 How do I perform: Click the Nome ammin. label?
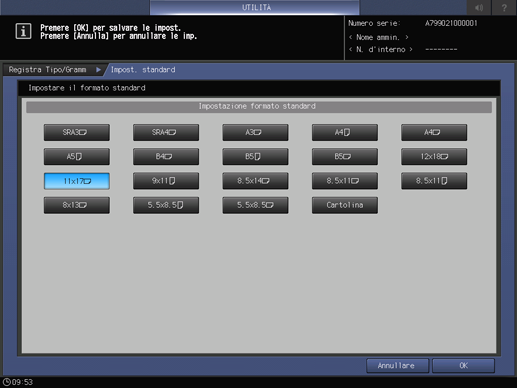pyautogui.click(x=378, y=37)
